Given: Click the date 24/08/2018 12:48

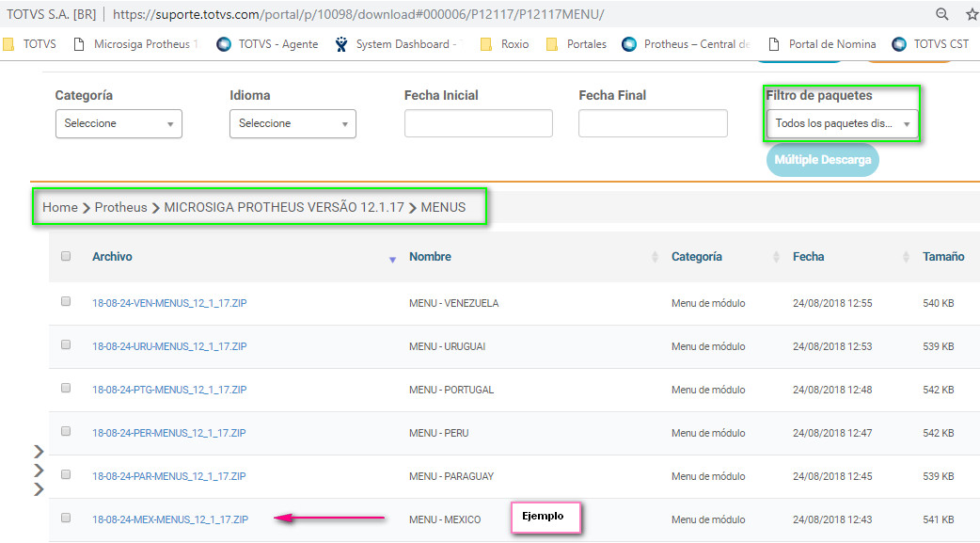Looking at the screenshot, I should 832,389.
